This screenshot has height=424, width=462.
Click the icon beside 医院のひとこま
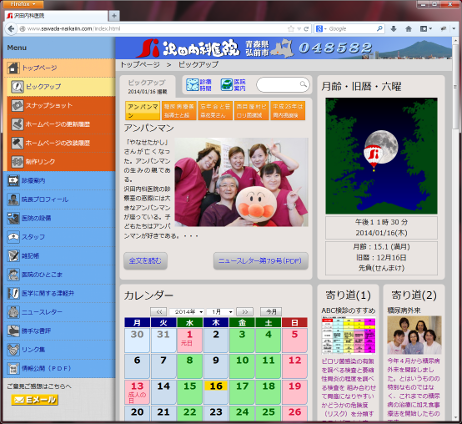click(13, 274)
